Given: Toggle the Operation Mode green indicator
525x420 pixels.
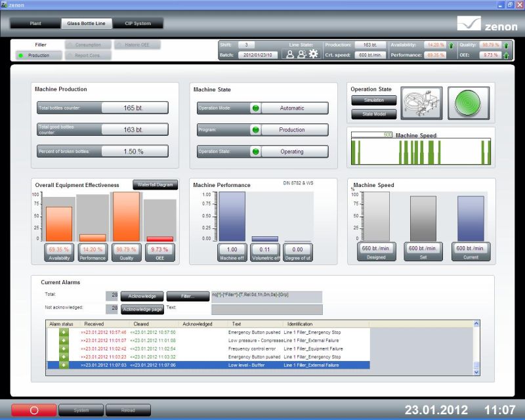Looking at the screenshot, I should [x=255, y=108].
